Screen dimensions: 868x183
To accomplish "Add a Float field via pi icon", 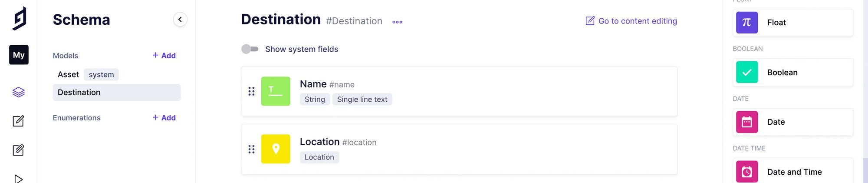I will pos(747,23).
